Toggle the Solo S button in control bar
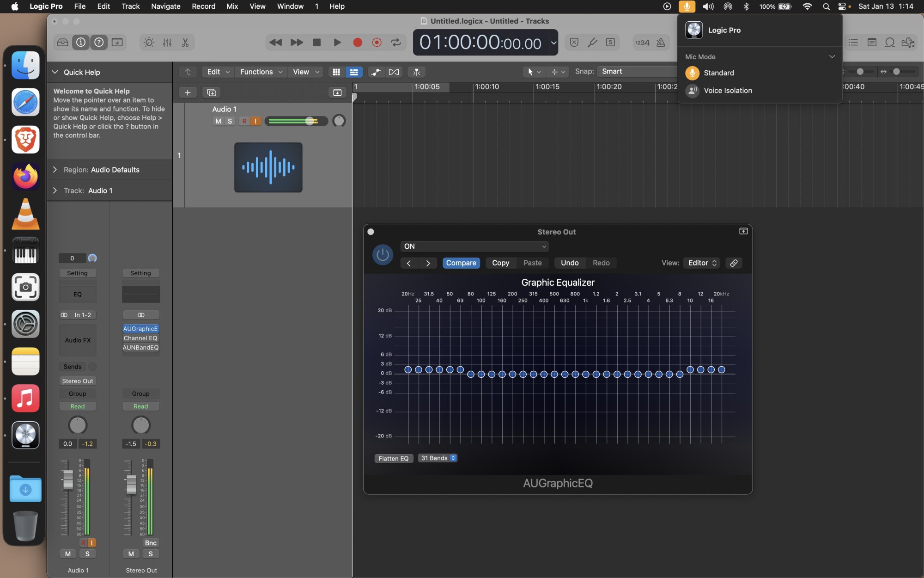This screenshot has width=924, height=578. (x=610, y=42)
